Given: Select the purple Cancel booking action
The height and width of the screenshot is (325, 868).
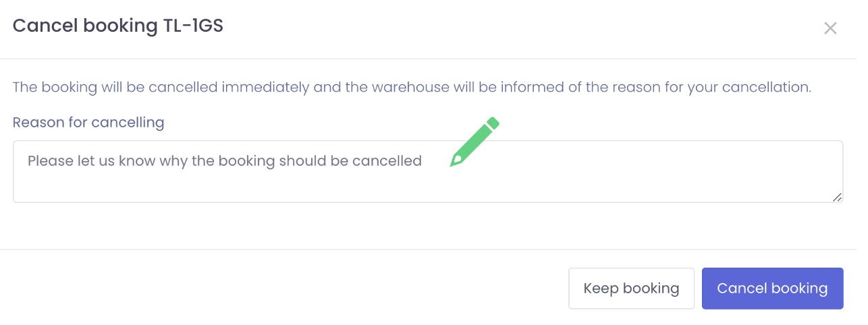Looking at the screenshot, I should 772,289.
